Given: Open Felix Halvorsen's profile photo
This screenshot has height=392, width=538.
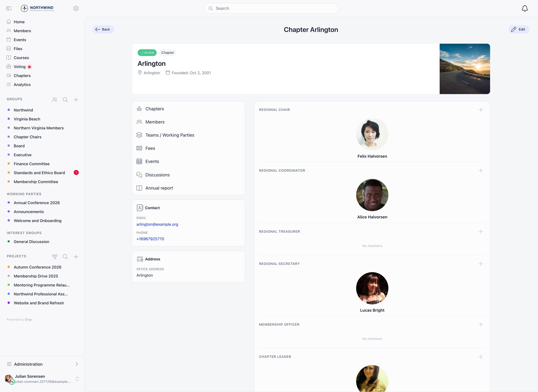Looking at the screenshot, I should [x=372, y=134].
